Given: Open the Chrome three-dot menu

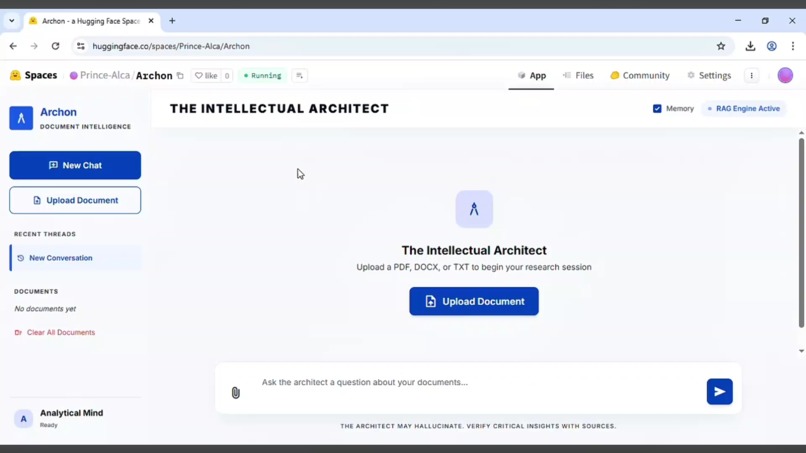Looking at the screenshot, I should pyautogui.click(x=793, y=46).
